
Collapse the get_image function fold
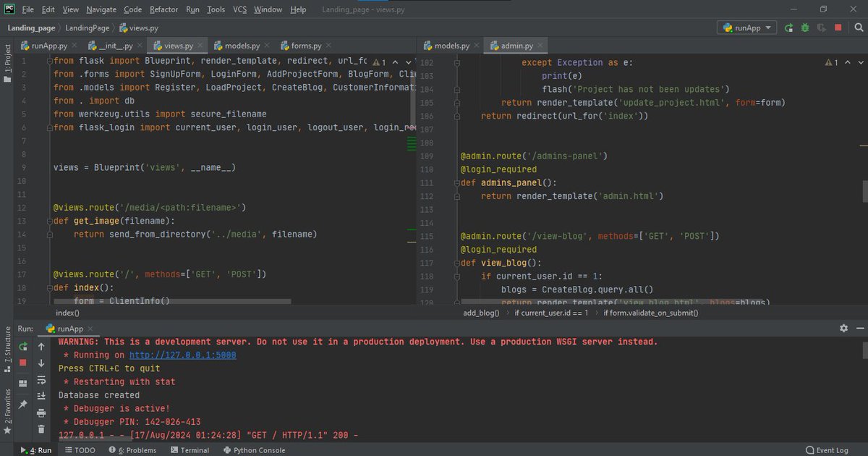(48, 221)
